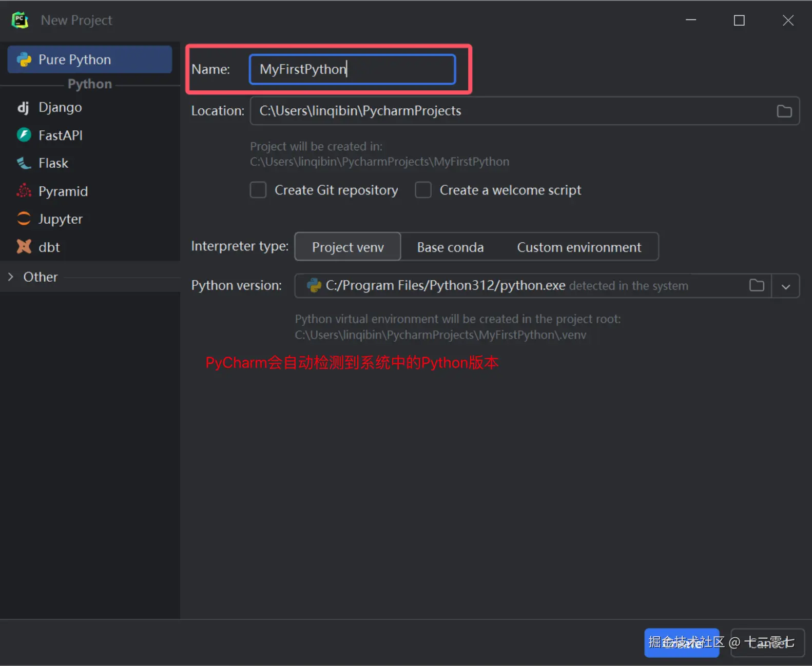
Task: Click the Cancel button
Action: click(768, 642)
